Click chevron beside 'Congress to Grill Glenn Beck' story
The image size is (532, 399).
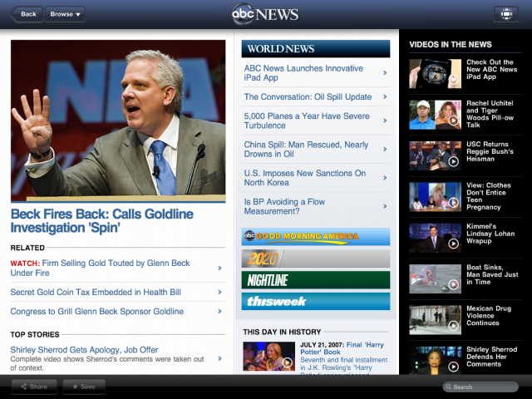click(x=219, y=312)
